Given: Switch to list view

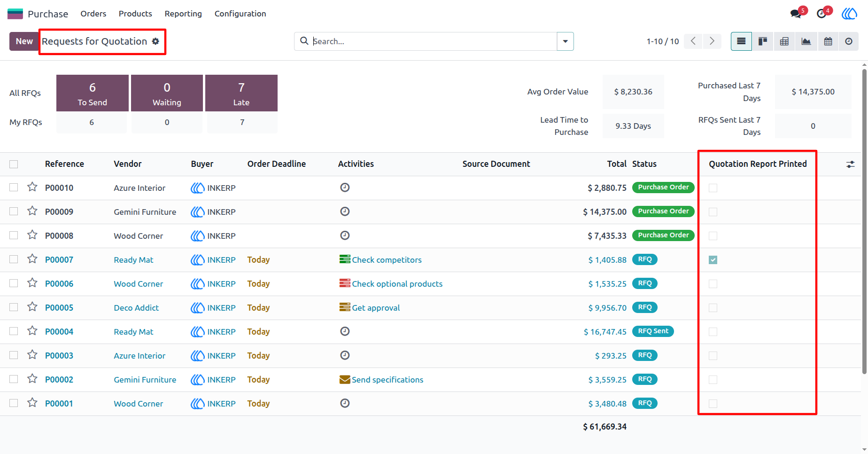Looking at the screenshot, I should click(x=741, y=41).
